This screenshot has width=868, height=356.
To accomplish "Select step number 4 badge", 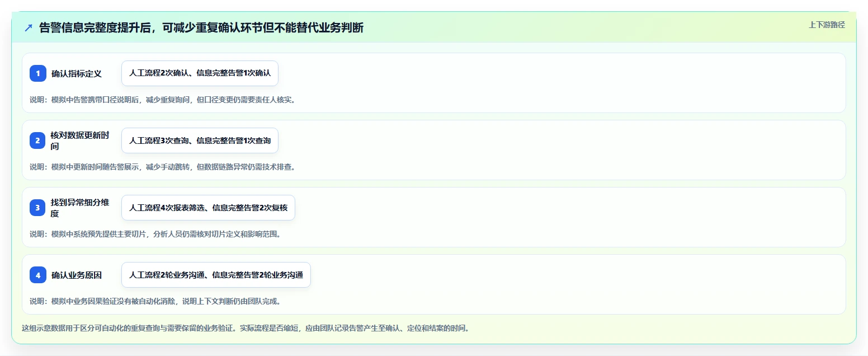I will click(38, 275).
